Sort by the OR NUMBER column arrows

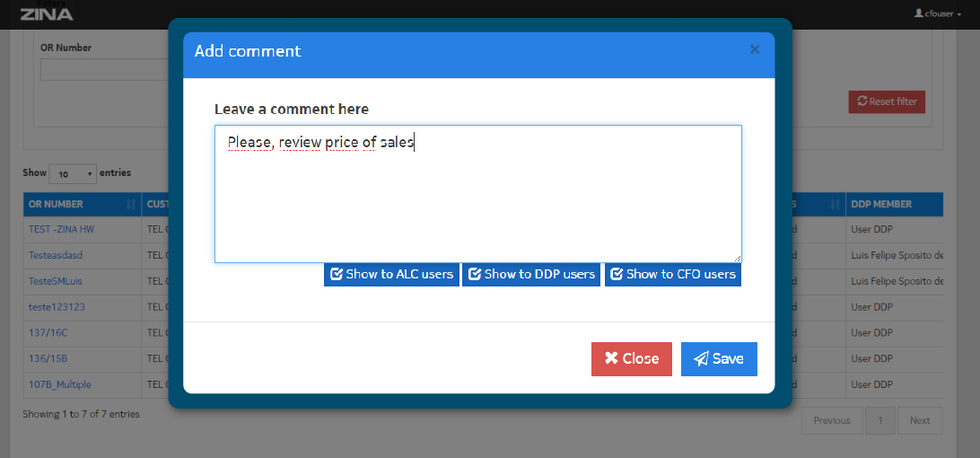coord(132,205)
